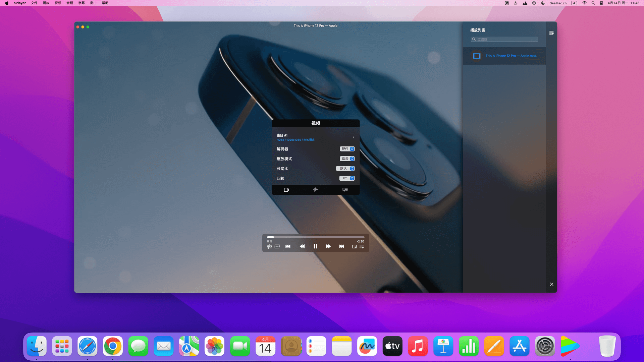Open the 视频 menu in menu bar

[x=58, y=3]
